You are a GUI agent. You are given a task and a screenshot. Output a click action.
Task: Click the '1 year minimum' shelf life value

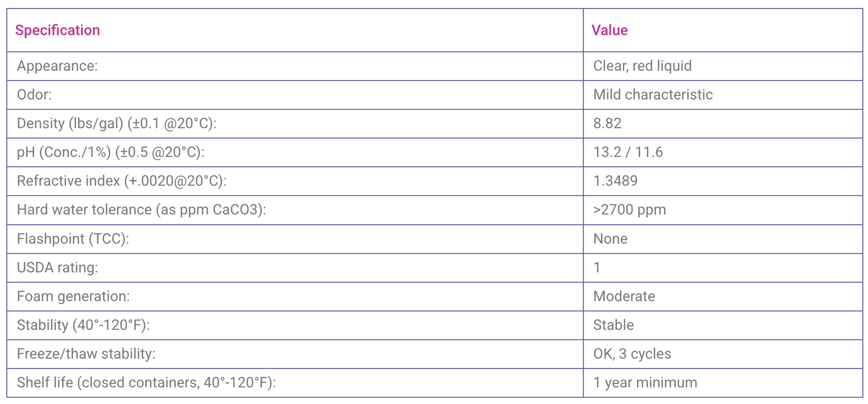pyautogui.click(x=645, y=383)
